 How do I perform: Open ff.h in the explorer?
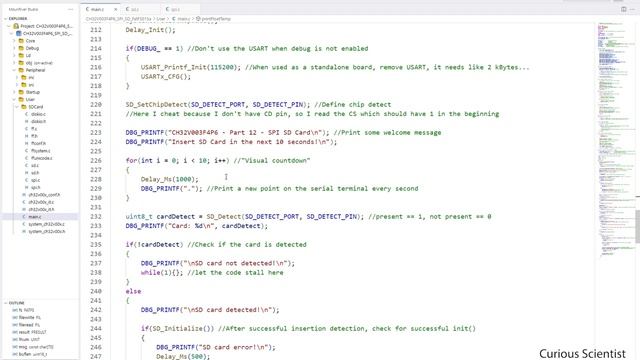34,136
